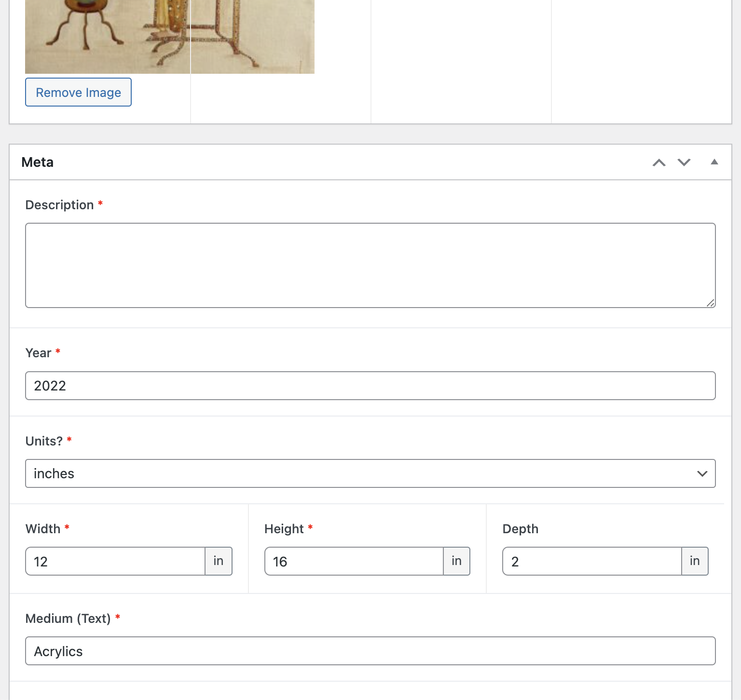Click the Description label

coord(59,205)
